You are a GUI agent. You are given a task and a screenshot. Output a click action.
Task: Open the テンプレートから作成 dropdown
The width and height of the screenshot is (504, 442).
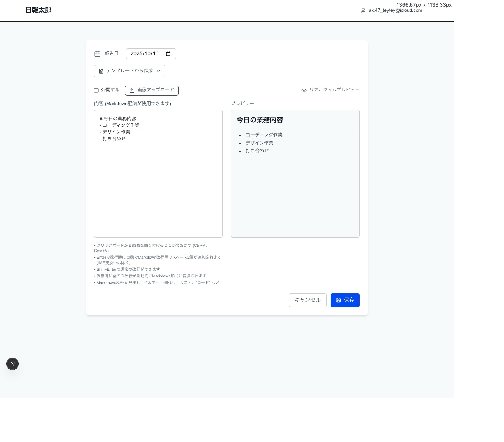[130, 71]
